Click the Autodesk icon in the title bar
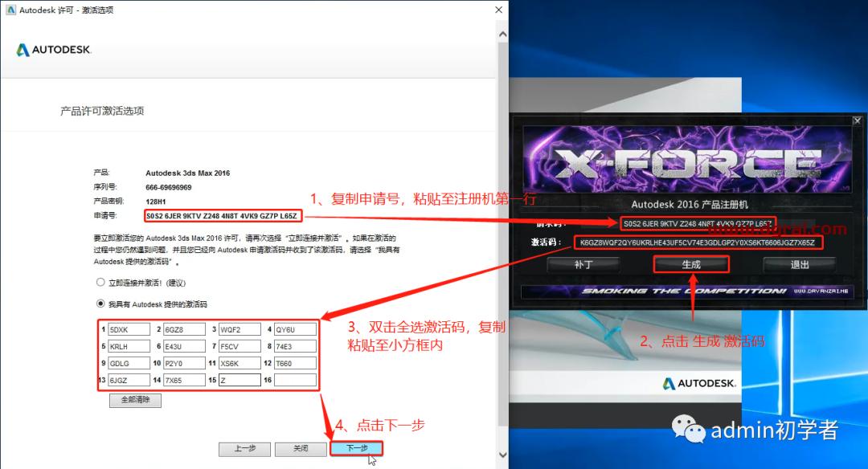The width and height of the screenshot is (868, 469). coord(10,10)
